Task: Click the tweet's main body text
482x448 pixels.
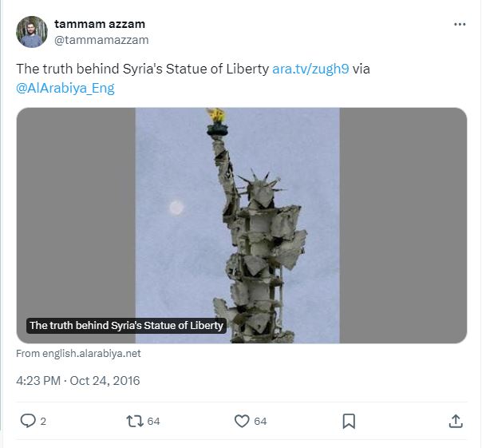Action: 142,69
